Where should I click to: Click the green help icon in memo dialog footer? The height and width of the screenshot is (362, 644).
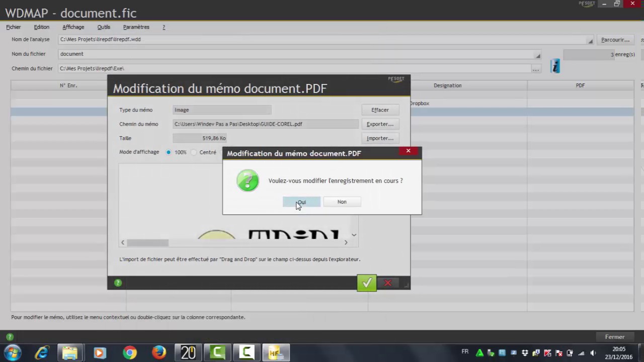[x=118, y=283]
